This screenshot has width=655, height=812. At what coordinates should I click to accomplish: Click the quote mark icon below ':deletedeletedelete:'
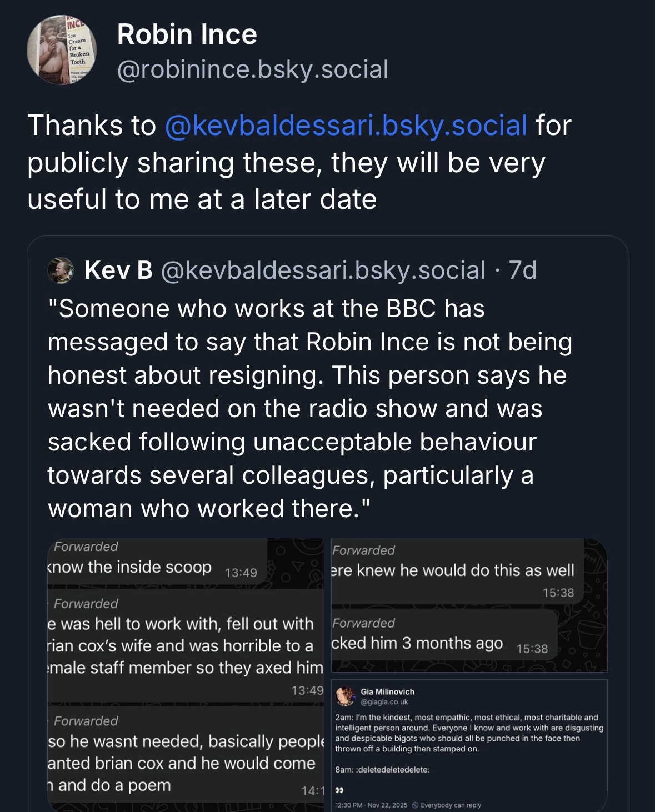[x=339, y=789]
